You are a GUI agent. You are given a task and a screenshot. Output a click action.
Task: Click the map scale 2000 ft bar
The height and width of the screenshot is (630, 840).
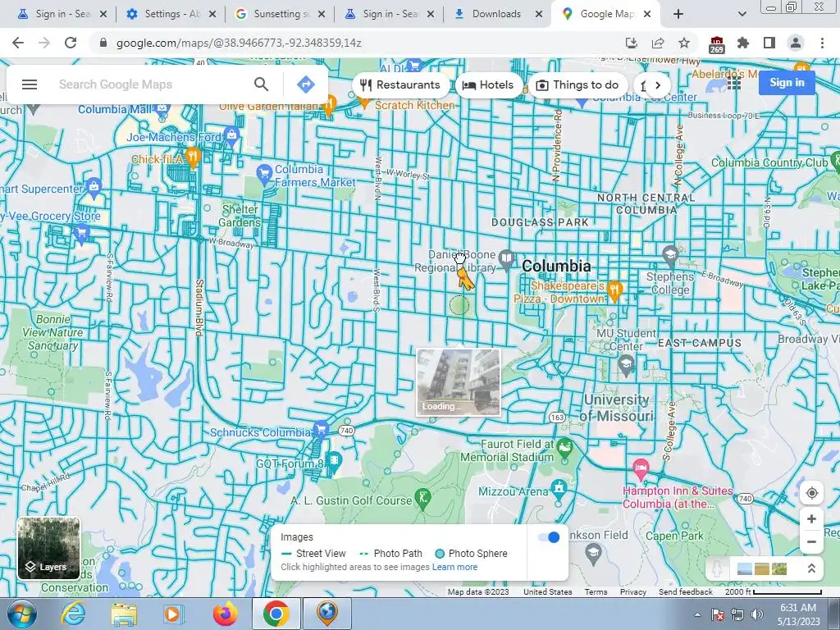(x=774, y=591)
